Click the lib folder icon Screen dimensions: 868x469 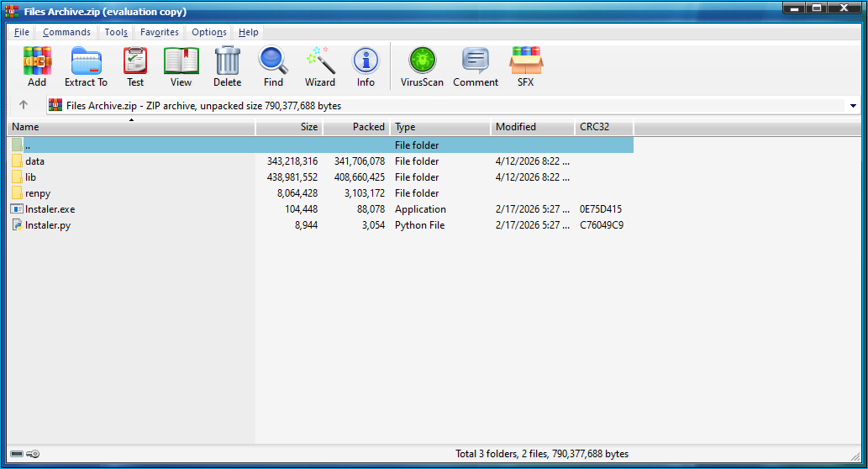[x=17, y=177]
